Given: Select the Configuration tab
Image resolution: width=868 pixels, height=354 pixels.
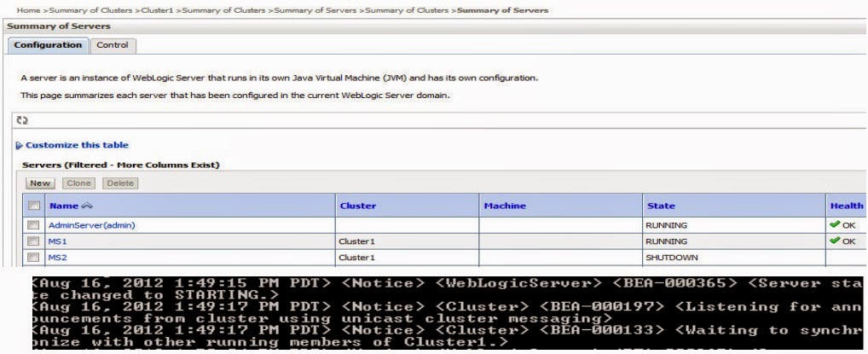Looking at the screenshot, I should tap(48, 45).
